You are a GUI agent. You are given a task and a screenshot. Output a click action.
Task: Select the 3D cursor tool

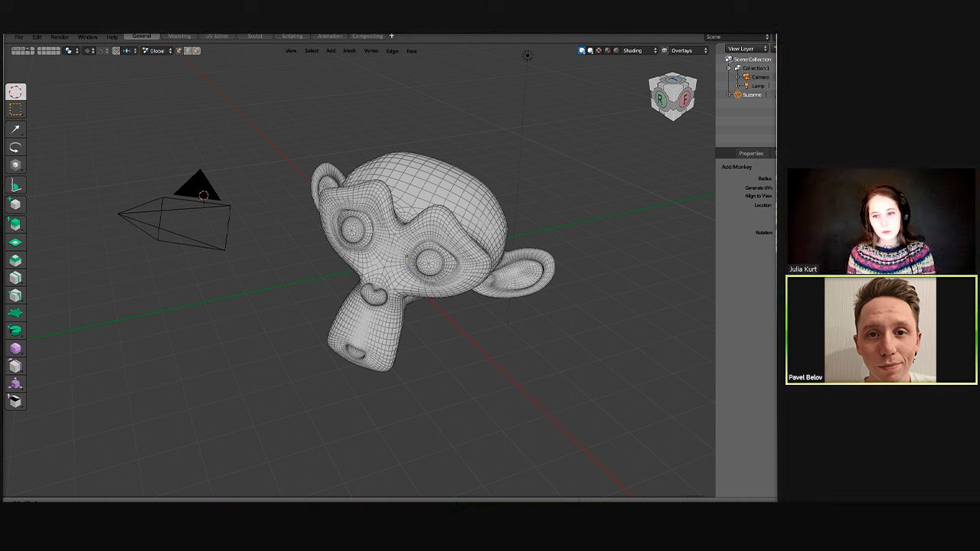pyautogui.click(x=15, y=92)
